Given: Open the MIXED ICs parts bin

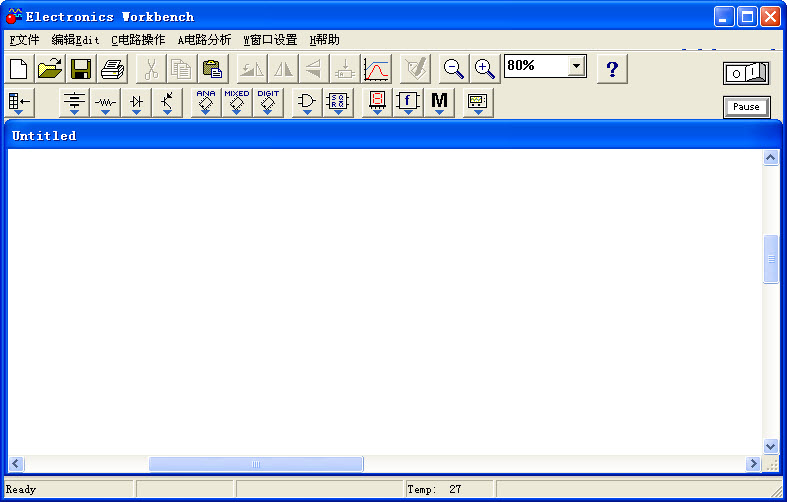Looking at the screenshot, I should [237, 103].
